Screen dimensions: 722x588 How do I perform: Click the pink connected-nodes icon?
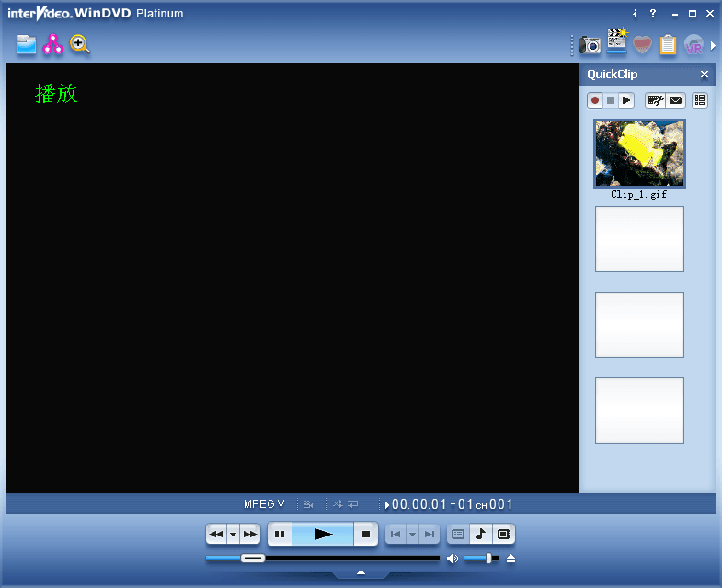click(x=53, y=43)
